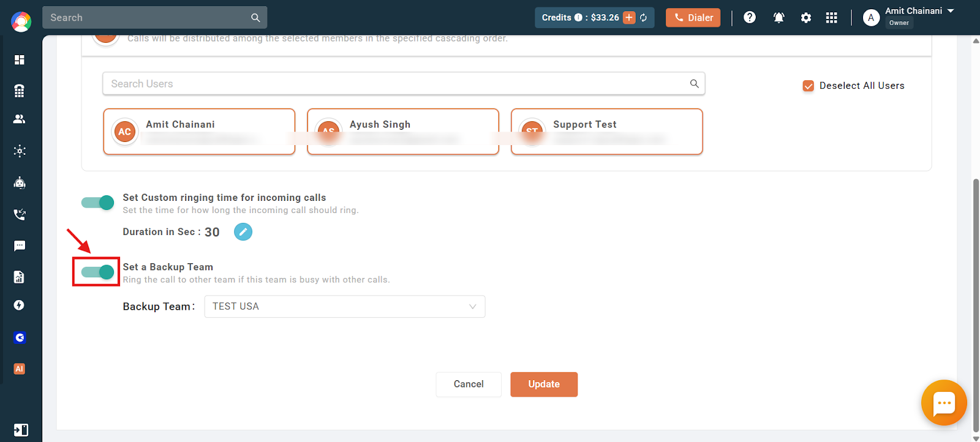Click the Update button
This screenshot has width=980, height=442.
(x=544, y=384)
